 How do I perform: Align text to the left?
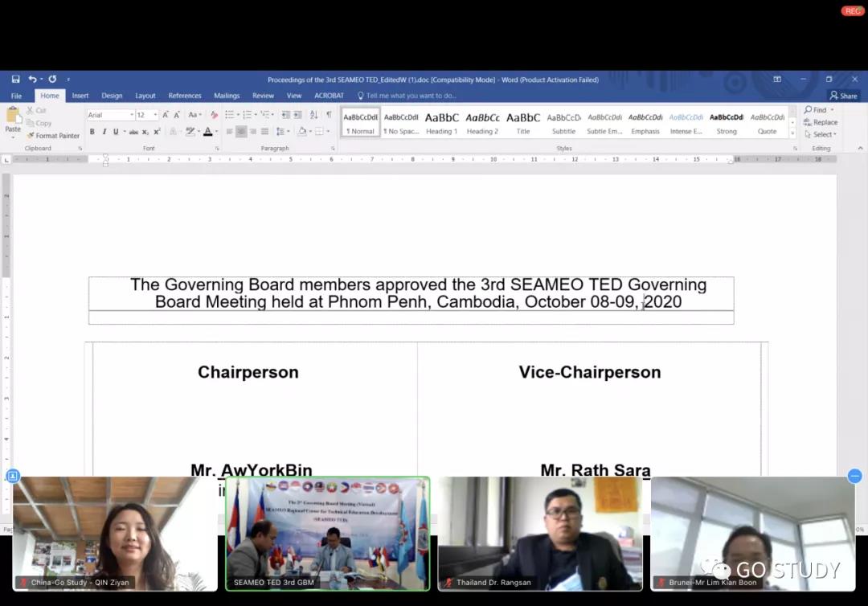pyautogui.click(x=229, y=132)
